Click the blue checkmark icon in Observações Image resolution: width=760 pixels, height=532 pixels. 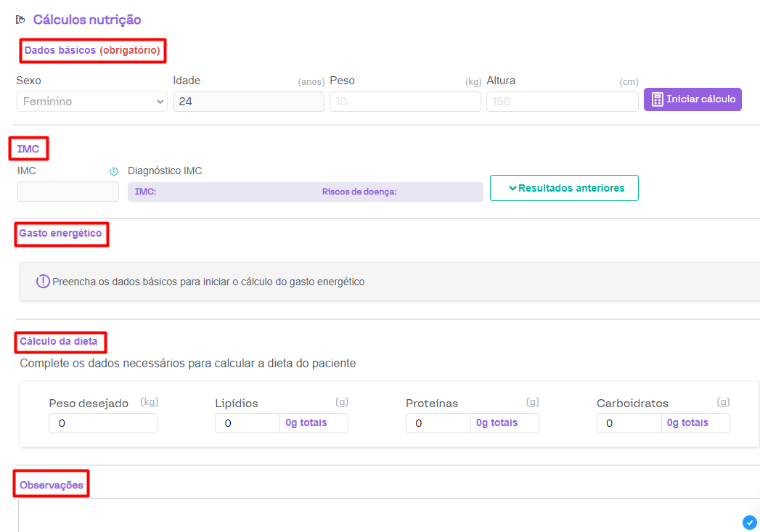click(750, 522)
